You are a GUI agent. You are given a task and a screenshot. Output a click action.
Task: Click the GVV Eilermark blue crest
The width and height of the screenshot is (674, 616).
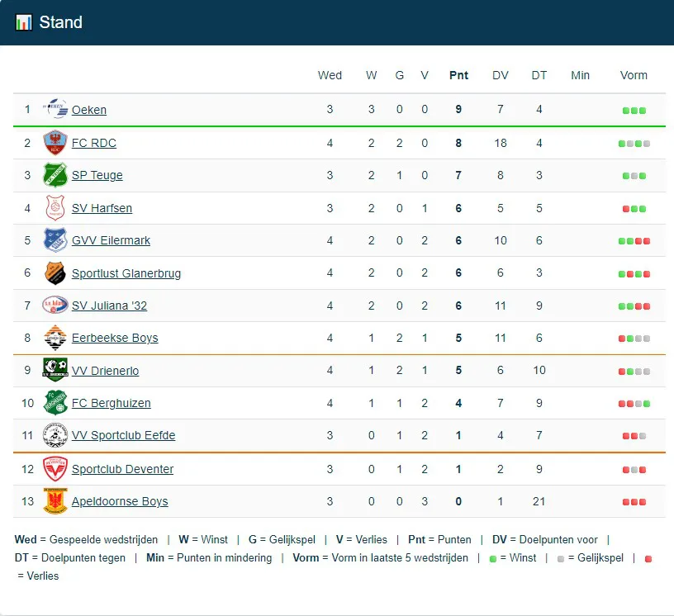[55, 240]
